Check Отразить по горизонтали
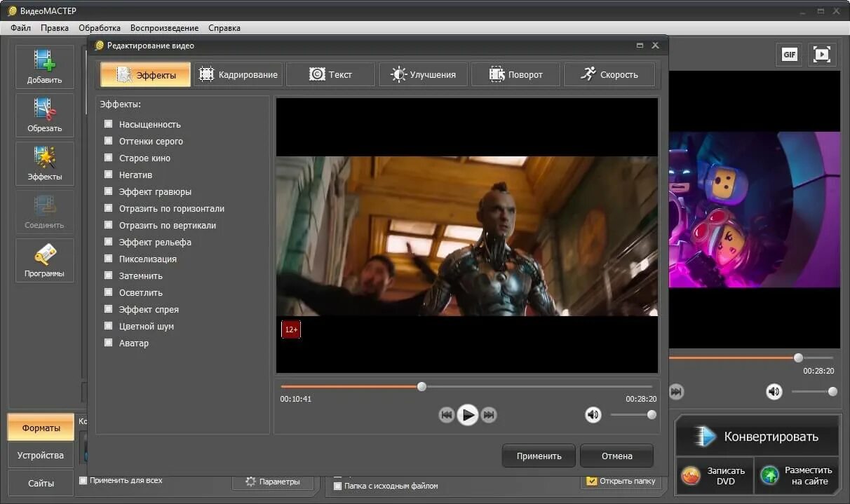The image size is (850, 504). point(108,208)
